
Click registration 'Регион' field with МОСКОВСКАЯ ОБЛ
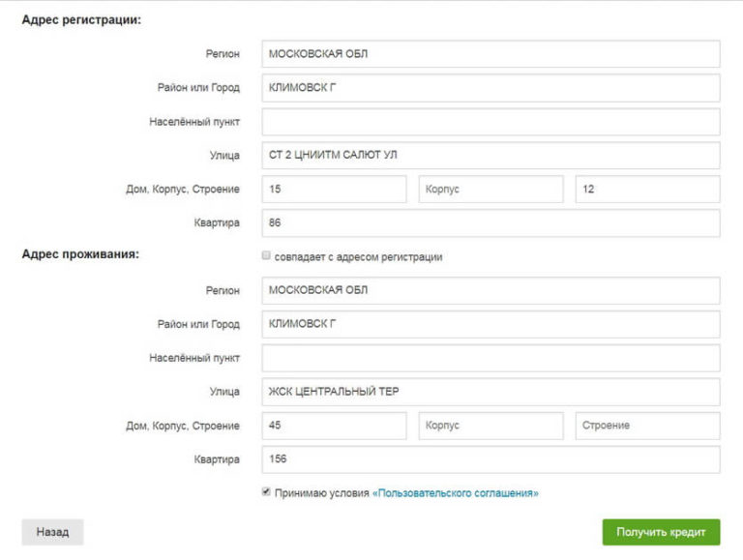pyautogui.click(x=490, y=54)
